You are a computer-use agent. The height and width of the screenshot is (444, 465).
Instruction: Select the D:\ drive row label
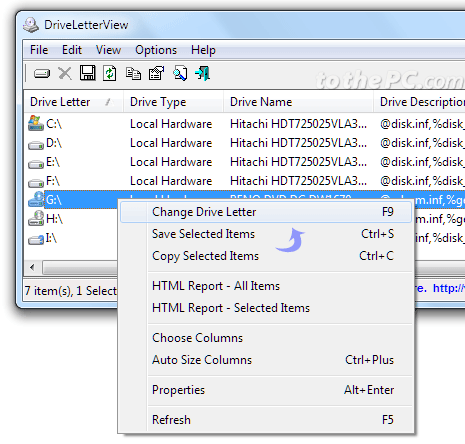point(54,143)
